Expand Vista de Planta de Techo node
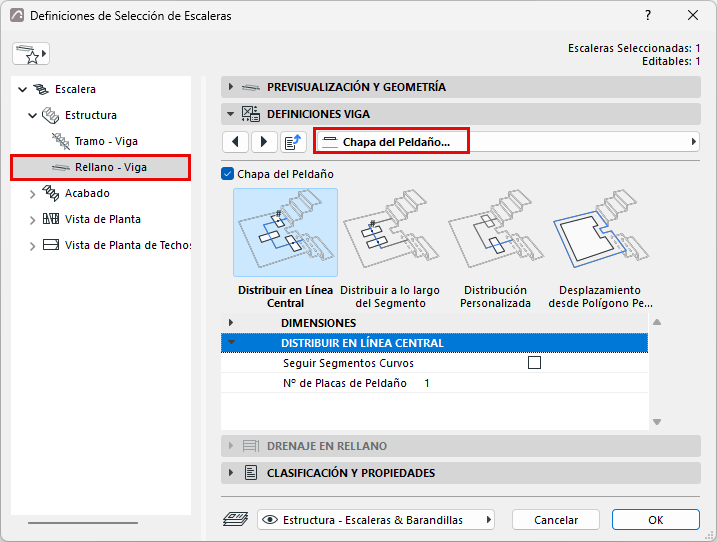This screenshot has height=542, width=717. 32,246
